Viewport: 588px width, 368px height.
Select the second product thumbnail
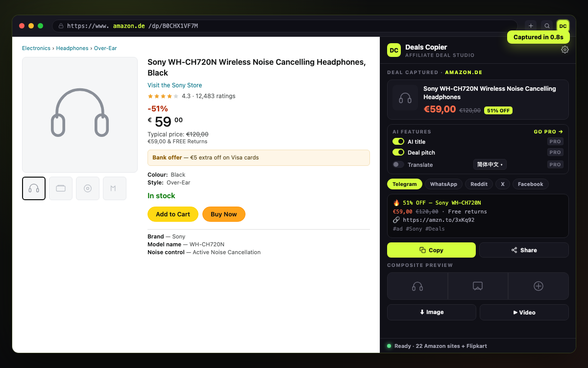pos(61,188)
